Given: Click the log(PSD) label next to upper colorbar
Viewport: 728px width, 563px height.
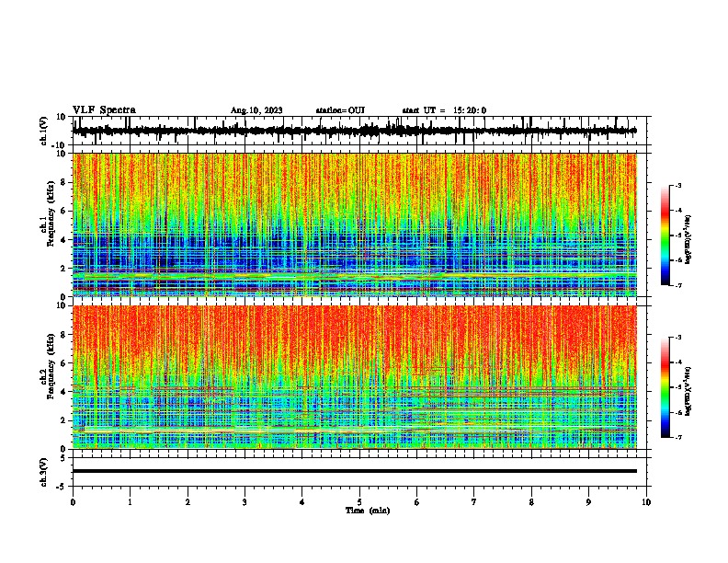Looking at the screenshot, I should pyautogui.click(x=688, y=239).
